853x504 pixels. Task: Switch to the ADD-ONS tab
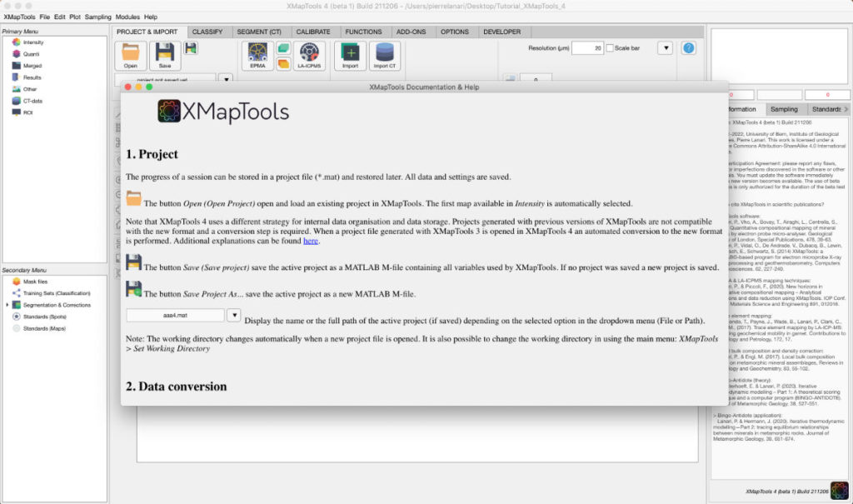coord(411,32)
